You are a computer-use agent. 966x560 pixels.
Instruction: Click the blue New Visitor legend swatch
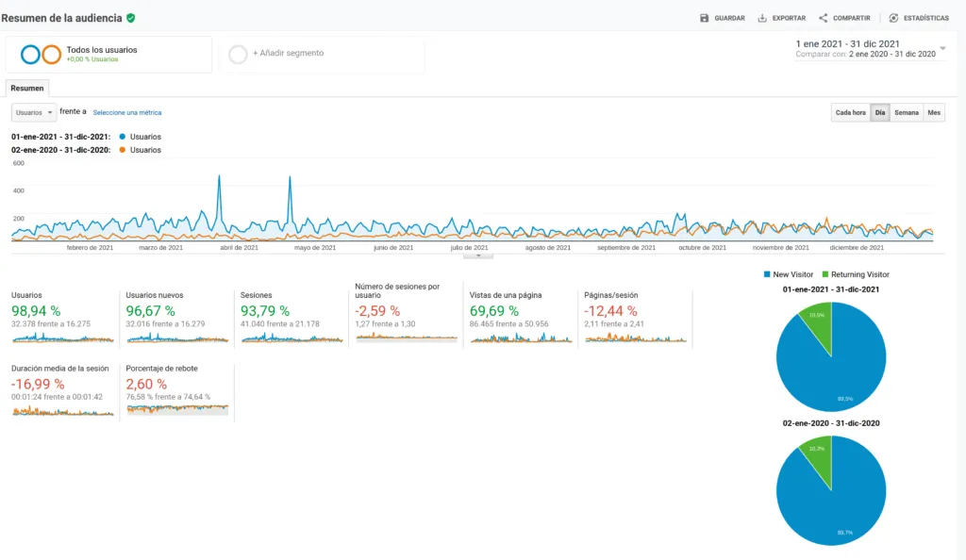point(766,274)
